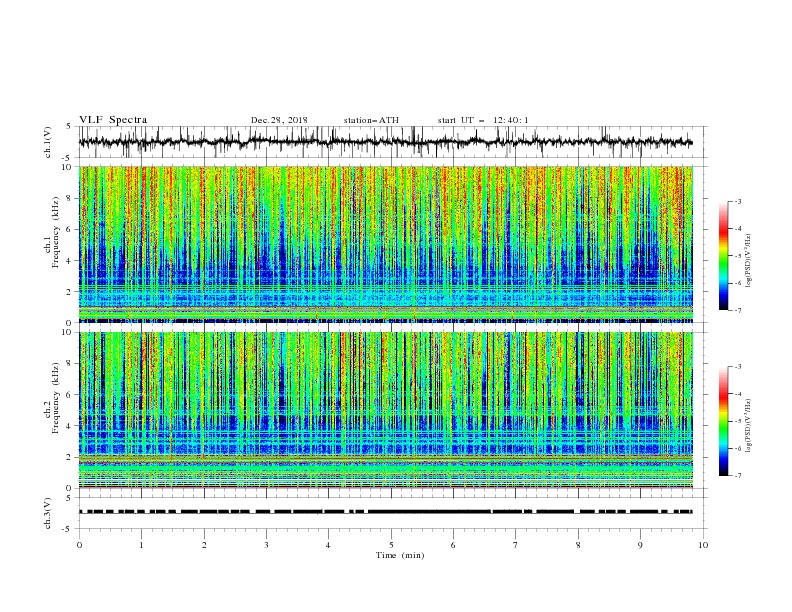Click the "station=ATH" header label

click(x=371, y=120)
